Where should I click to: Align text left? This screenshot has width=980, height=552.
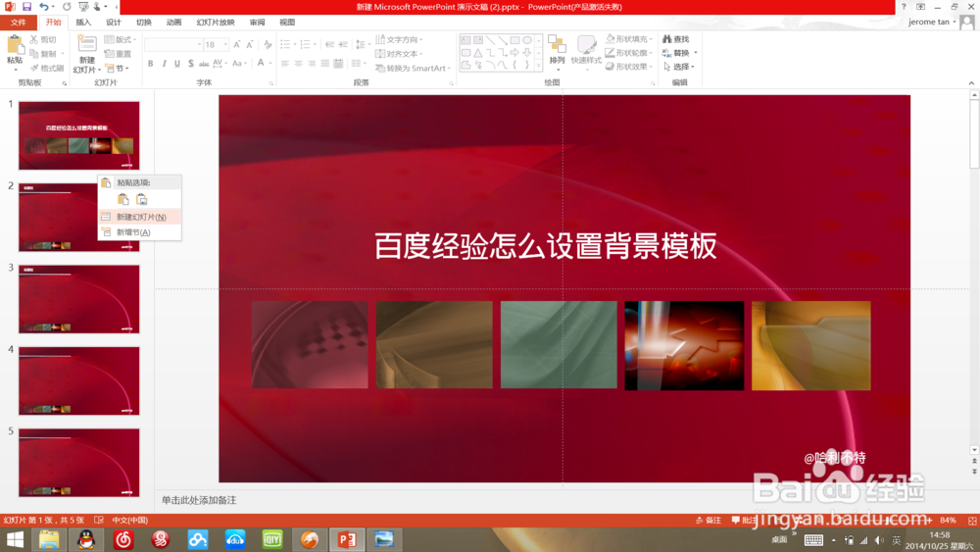coord(285,63)
